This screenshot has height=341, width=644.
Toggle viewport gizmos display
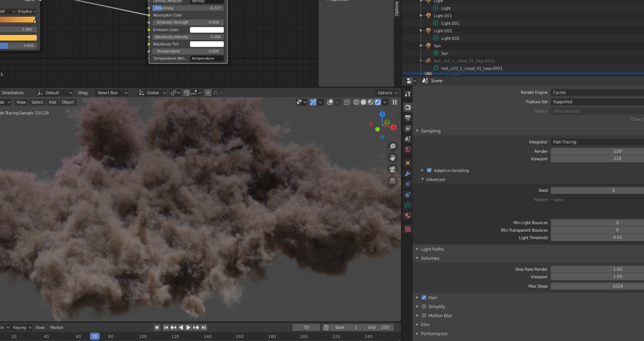(313, 102)
